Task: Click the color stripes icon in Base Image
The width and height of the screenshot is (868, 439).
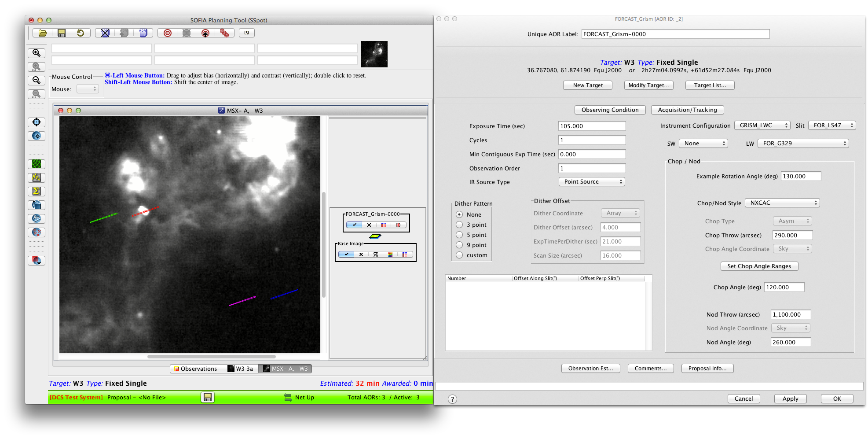Action: 405,255
